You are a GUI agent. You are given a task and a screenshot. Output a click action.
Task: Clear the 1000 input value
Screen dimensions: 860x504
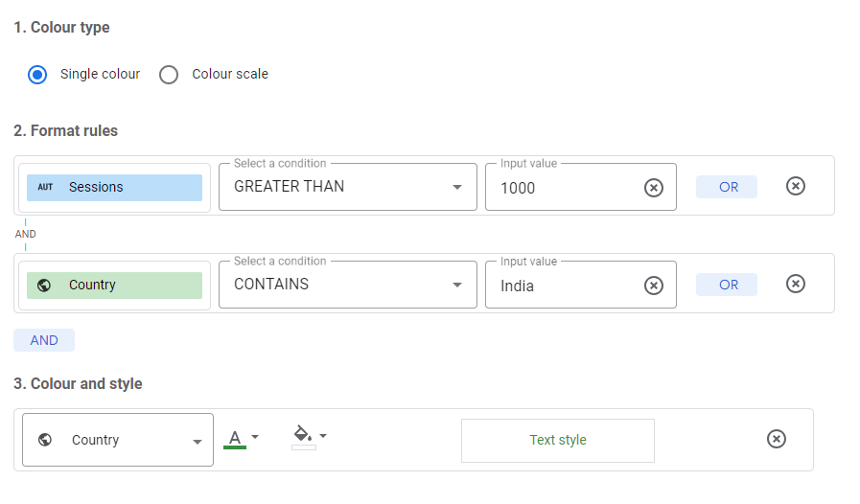(x=653, y=188)
